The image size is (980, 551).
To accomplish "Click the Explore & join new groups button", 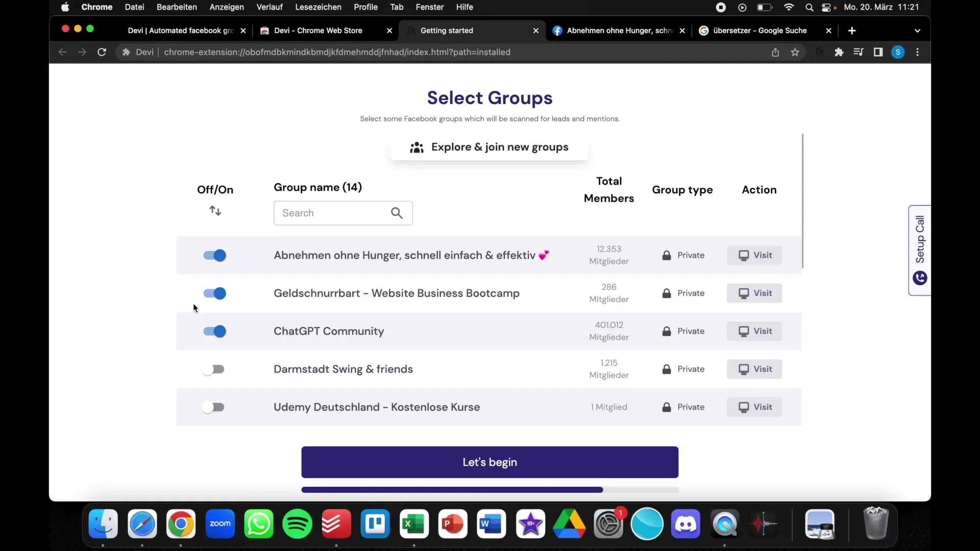I will (489, 146).
